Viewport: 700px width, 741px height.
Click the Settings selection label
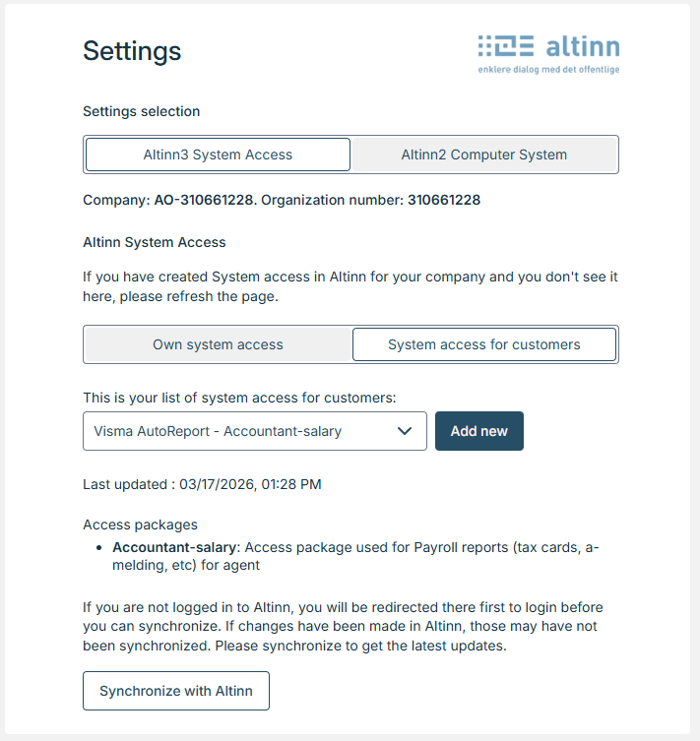[141, 111]
